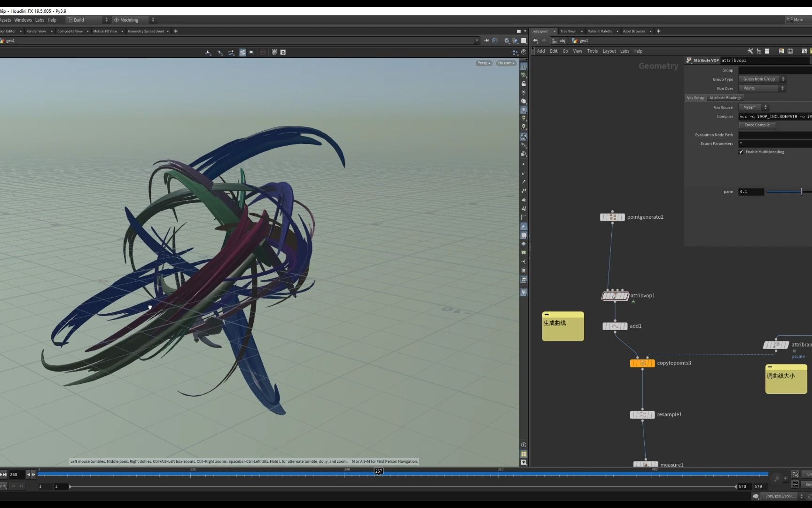Click the Force Compile button
The height and width of the screenshot is (508, 812).
(x=757, y=125)
